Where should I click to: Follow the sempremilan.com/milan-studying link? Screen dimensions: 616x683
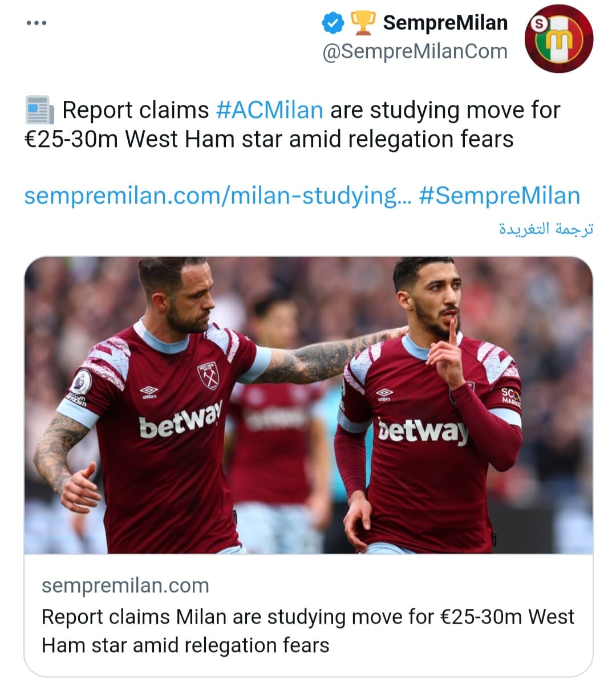tap(218, 196)
